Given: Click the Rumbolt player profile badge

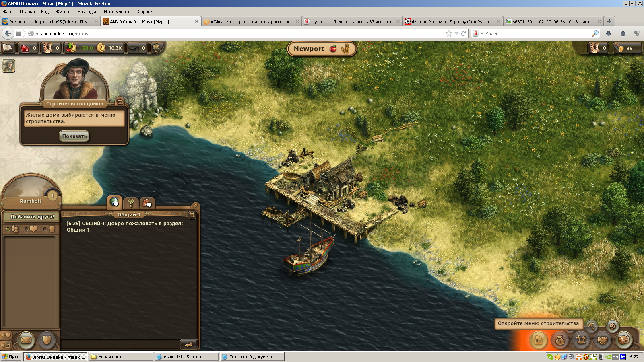Looking at the screenshot, I should (x=31, y=191).
